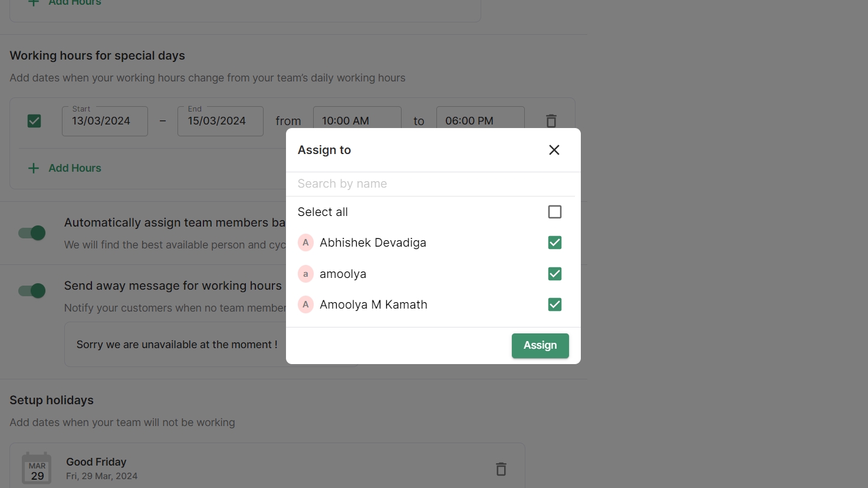Check the Select all checkbox
This screenshot has width=868, height=488.
(554, 212)
